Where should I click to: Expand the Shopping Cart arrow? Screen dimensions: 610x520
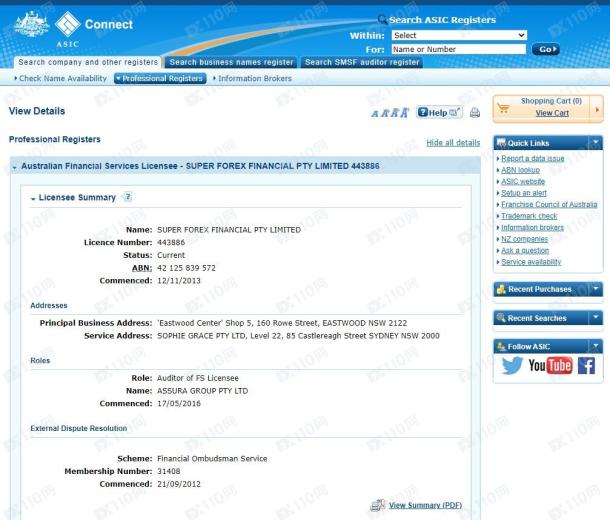(597, 110)
